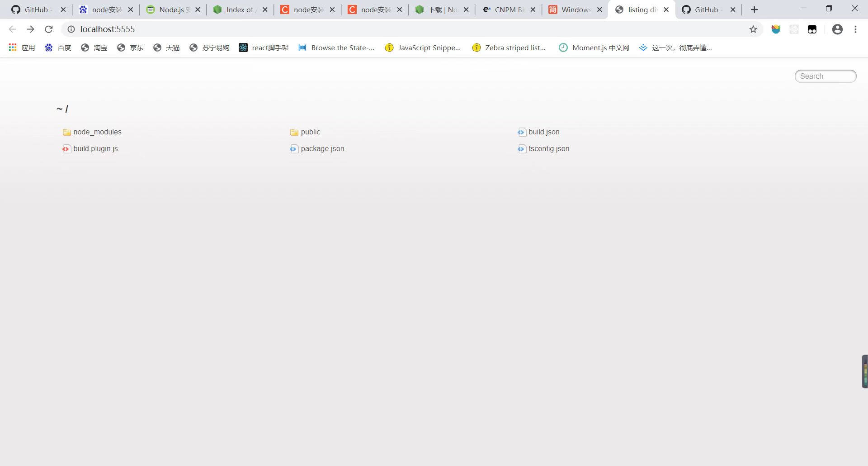Open build.json file link
The width and height of the screenshot is (868, 466).
[544, 132]
